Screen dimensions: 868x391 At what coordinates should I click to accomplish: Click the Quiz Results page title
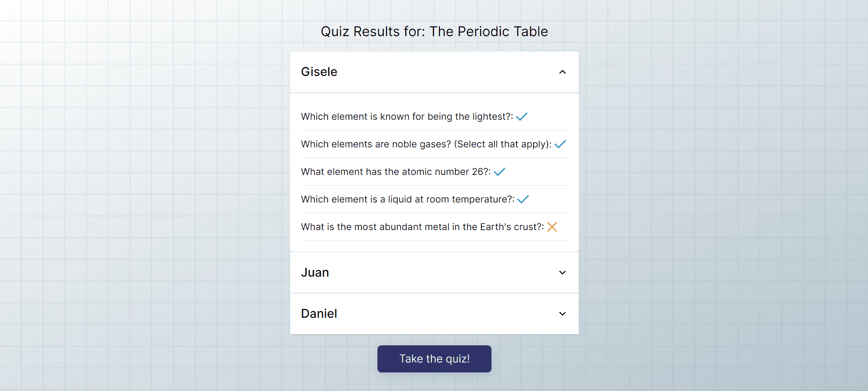tap(434, 32)
